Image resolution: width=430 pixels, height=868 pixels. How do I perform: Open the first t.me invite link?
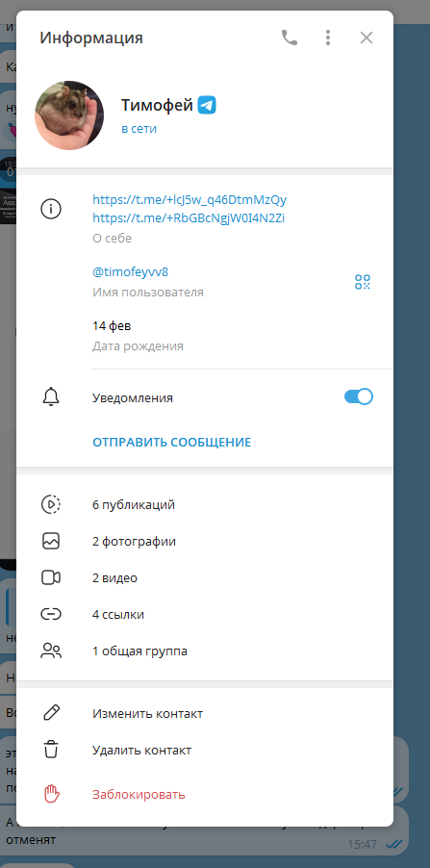click(x=190, y=199)
